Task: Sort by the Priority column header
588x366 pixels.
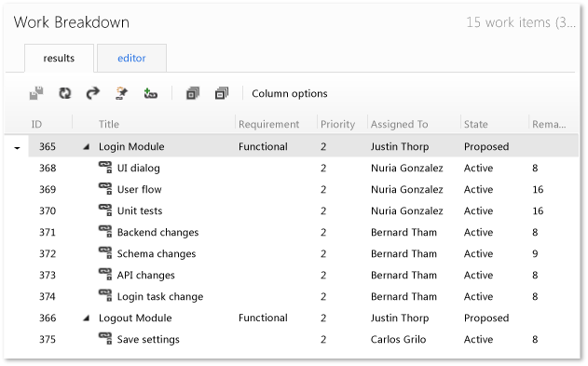Action: 337,124
